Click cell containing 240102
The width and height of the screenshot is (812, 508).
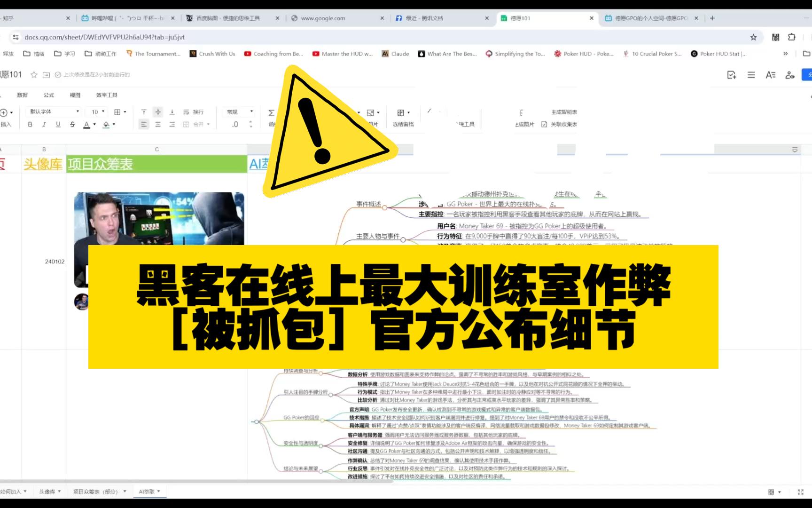click(44, 262)
